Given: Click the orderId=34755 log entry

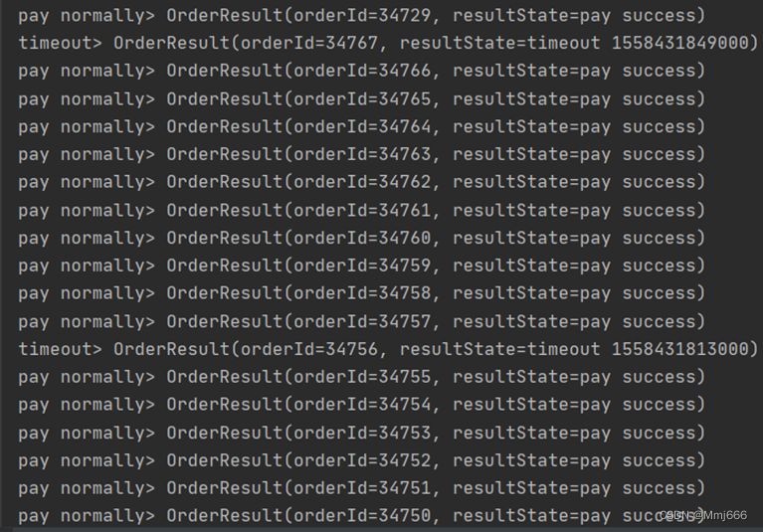Looking at the screenshot, I should [361, 377].
